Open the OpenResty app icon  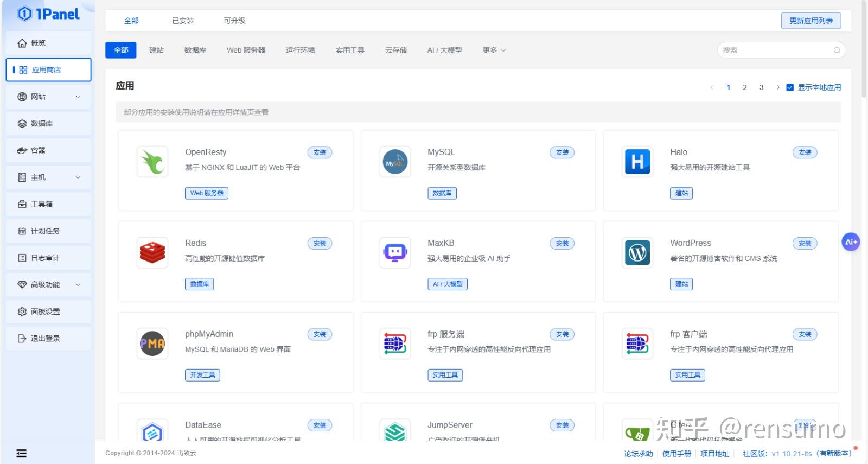152,162
